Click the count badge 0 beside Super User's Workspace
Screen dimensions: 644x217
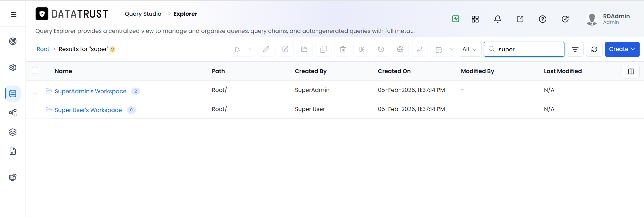131,110
